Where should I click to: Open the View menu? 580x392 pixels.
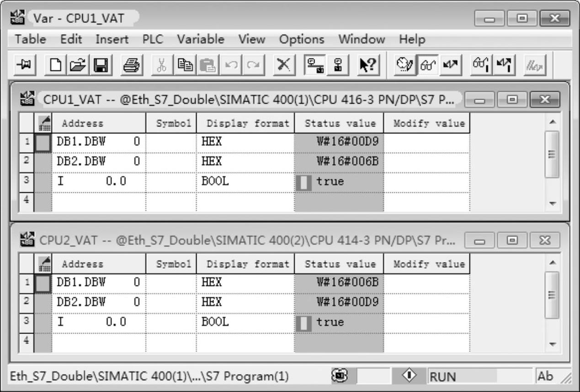pos(251,40)
